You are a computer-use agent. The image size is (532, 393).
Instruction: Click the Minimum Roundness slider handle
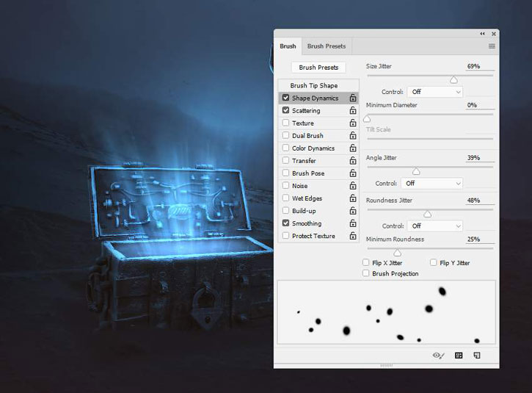[x=398, y=253]
